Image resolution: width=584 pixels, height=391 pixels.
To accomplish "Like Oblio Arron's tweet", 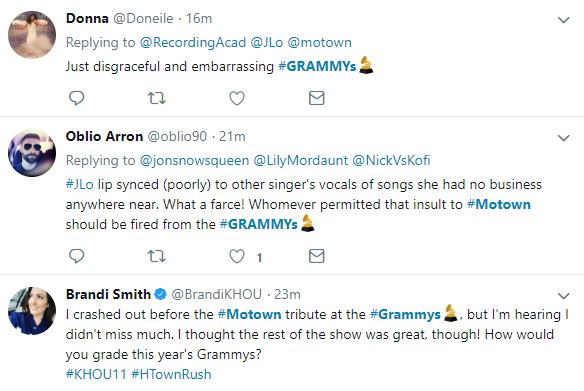I will (x=237, y=256).
